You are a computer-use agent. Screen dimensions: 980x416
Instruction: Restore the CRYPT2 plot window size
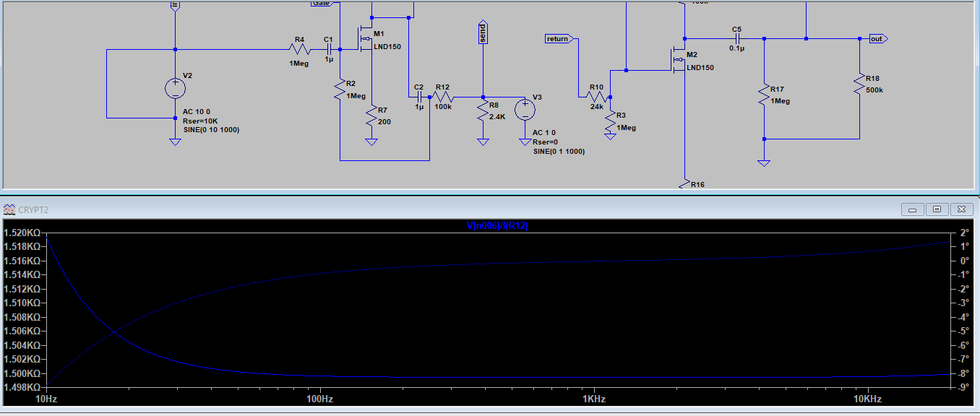[937, 209]
